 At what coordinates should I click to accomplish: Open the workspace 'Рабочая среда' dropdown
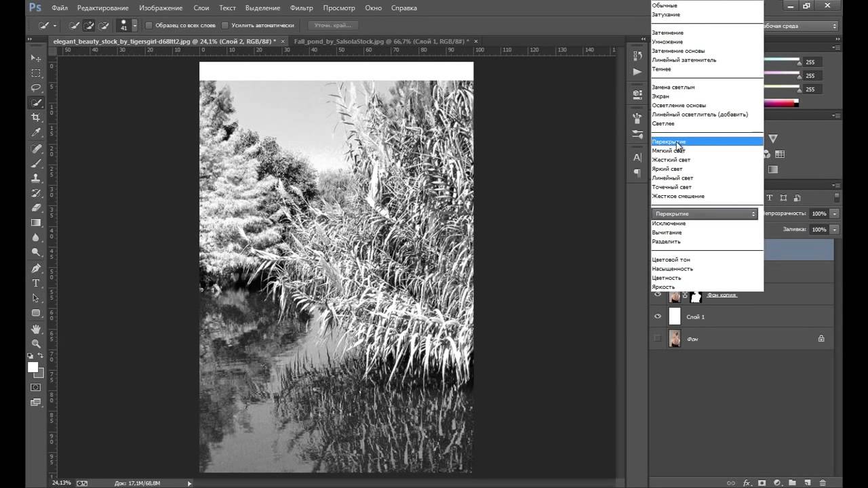pyautogui.click(x=801, y=26)
